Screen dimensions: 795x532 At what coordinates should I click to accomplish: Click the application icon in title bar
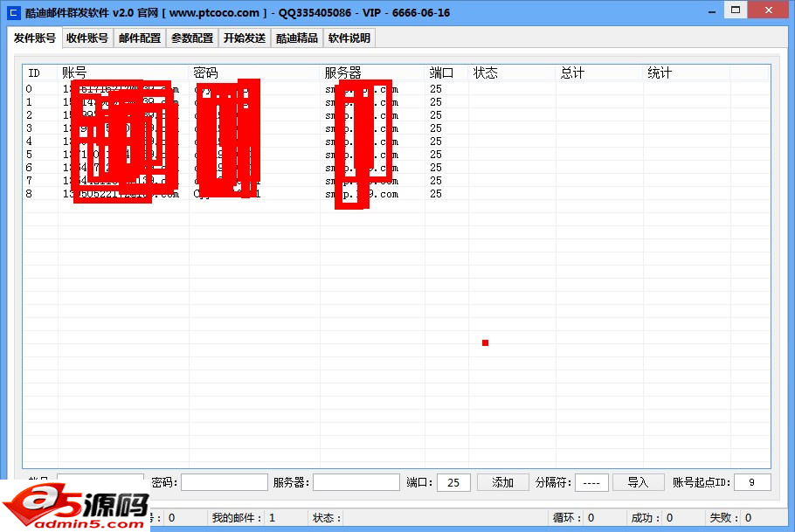point(14,13)
